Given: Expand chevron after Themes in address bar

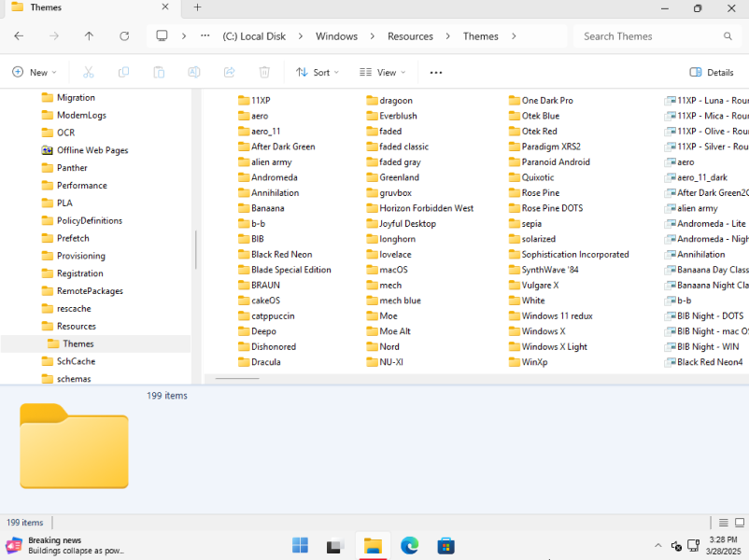Looking at the screenshot, I should pyautogui.click(x=514, y=36).
